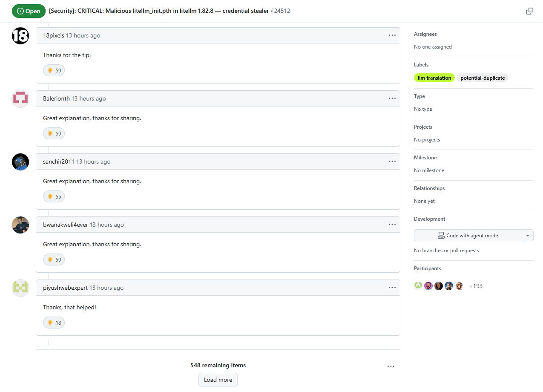Click Relationships section heading
543x392 pixels.
(429, 188)
